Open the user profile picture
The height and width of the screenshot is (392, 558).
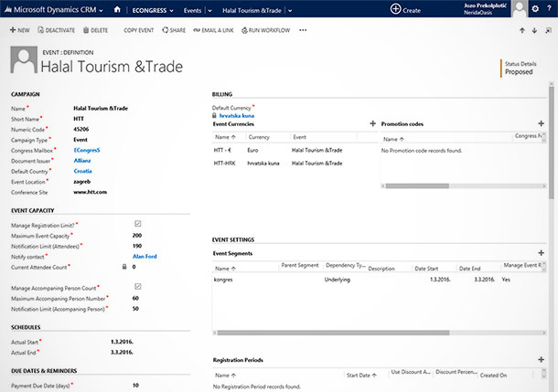click(520, 8)
